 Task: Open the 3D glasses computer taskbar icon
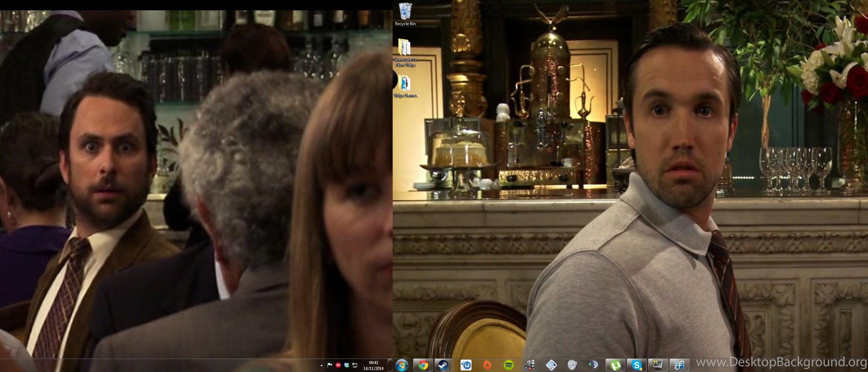pyautogui.click(x=530, y=365)
